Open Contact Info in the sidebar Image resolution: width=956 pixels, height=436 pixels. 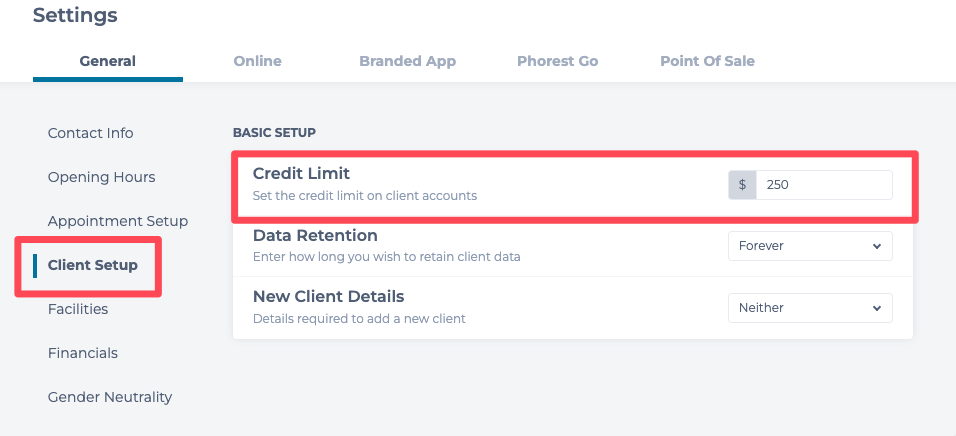click(90, 133)
